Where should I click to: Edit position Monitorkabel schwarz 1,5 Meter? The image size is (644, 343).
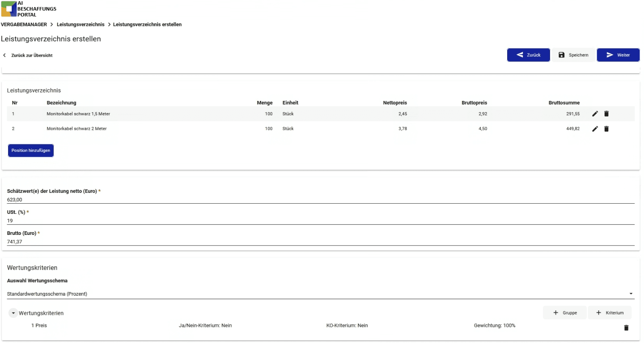(x=595, y=114)
